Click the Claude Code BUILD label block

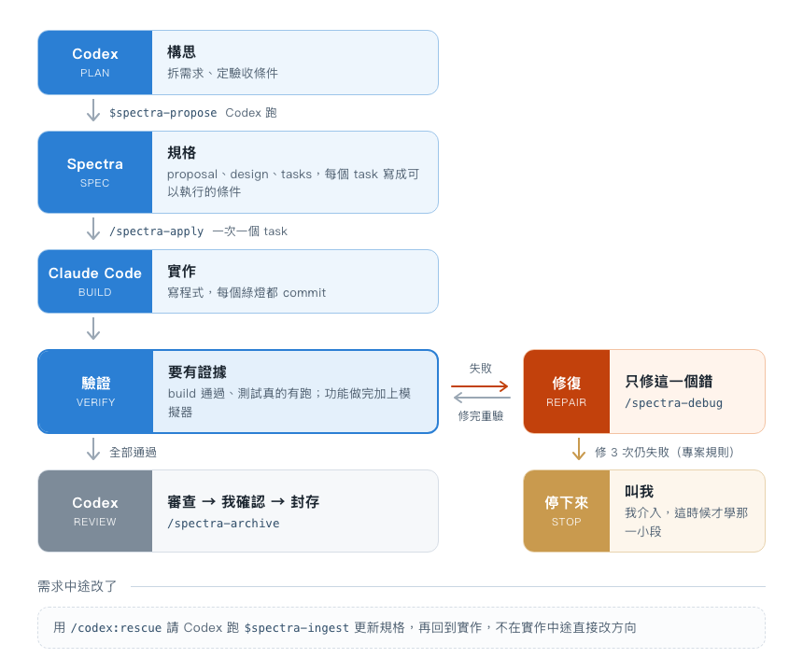pyautogui.click(x=95, y=282)
